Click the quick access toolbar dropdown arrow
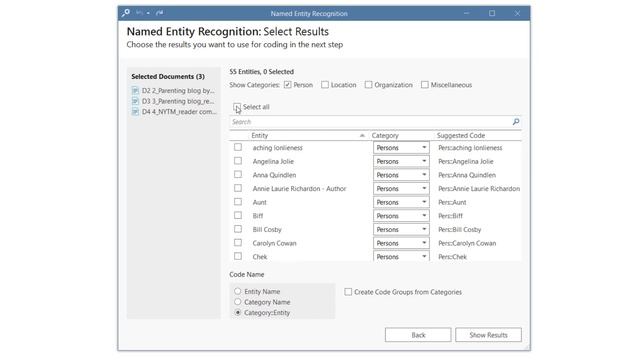This screenshot has height=360, width=640. click(x=148, y=13)
